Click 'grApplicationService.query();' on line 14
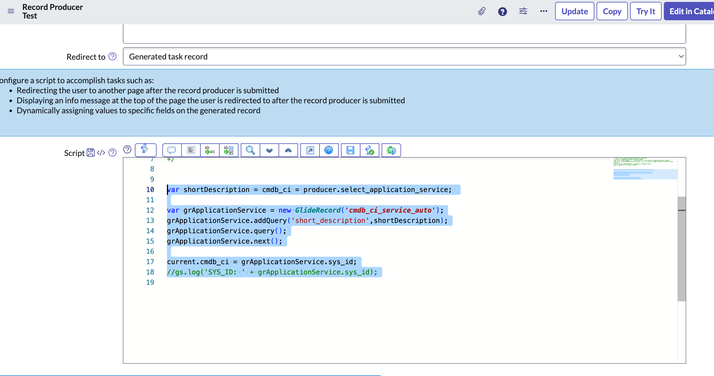 tap(227, 231)
